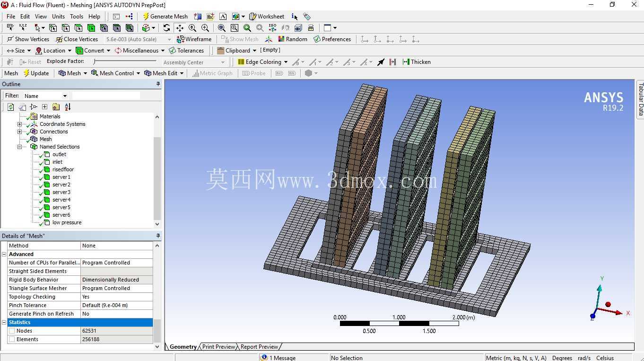Open the Worksheet view

(267, 17)
